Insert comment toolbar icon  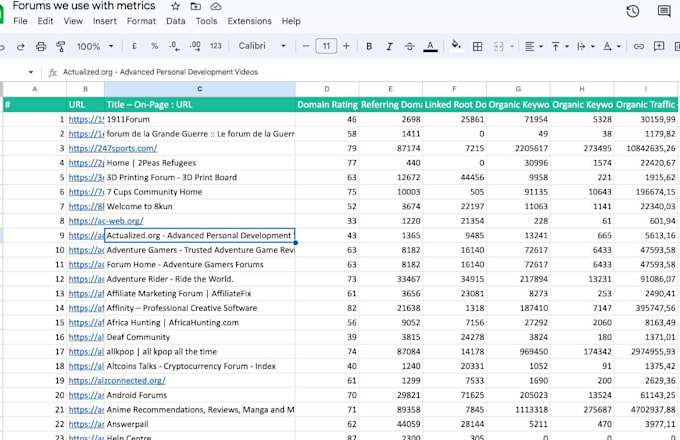(659, 46)
